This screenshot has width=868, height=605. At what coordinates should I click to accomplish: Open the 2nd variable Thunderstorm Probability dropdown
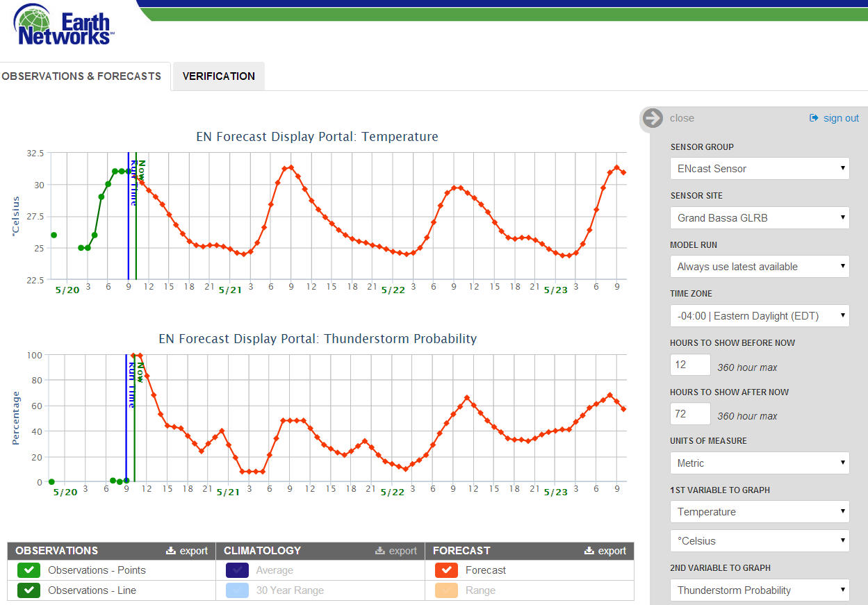point(760,590)
